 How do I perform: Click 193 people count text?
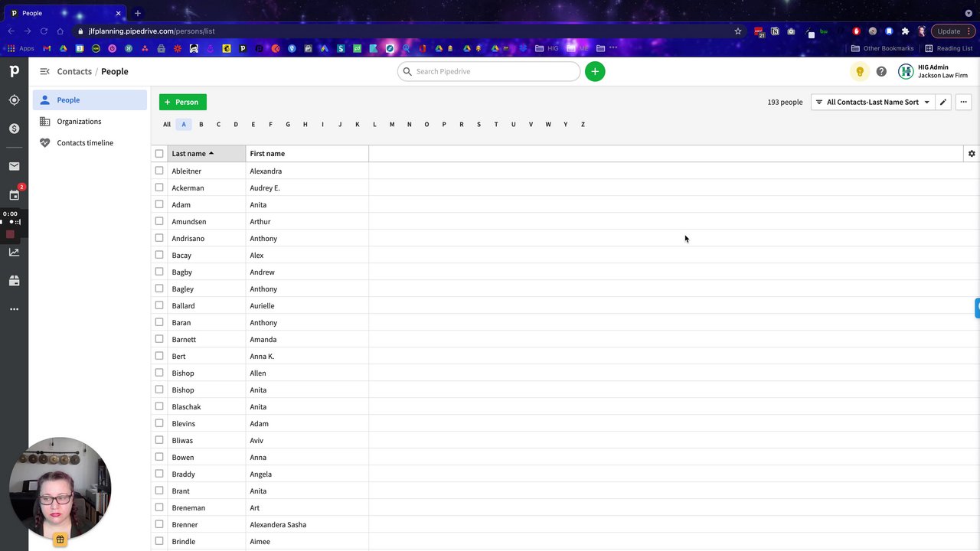(785, 102)
